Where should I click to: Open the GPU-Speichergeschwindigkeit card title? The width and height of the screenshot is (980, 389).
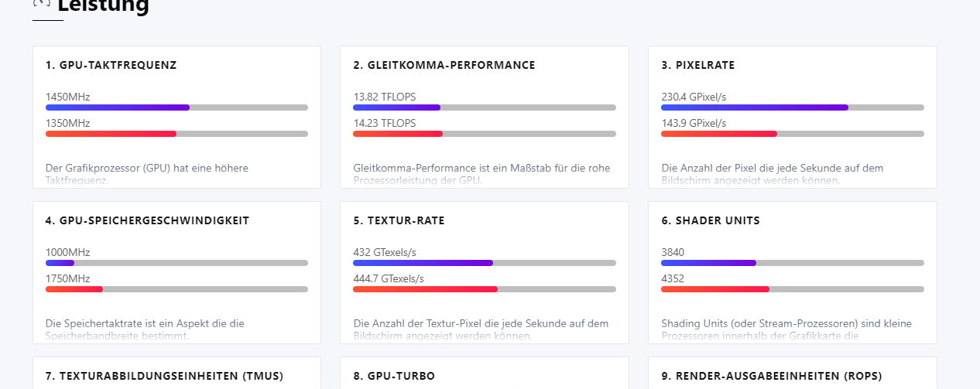click(147, 221)
